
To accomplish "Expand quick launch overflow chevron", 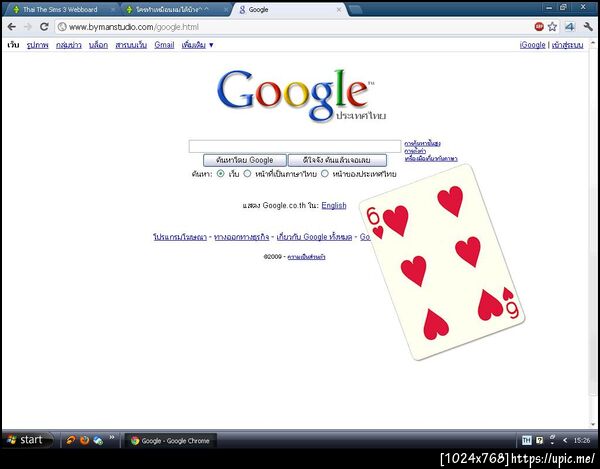I will coord(112,437).
